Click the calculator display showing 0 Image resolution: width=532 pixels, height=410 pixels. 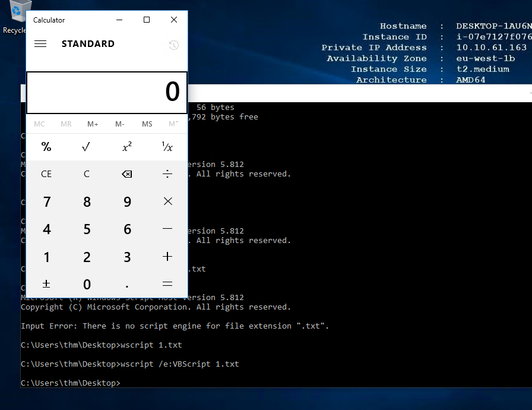pyautogui.click(x=107, y=92)
